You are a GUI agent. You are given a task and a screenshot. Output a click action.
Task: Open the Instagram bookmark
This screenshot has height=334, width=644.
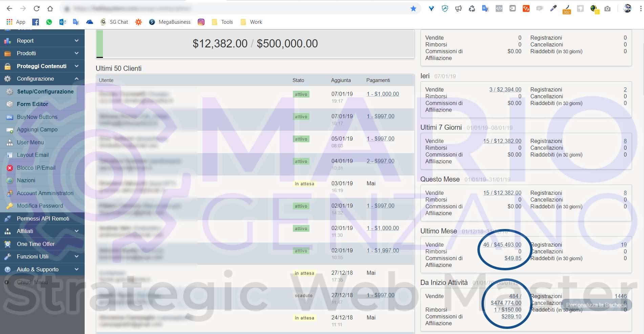[201, 22]
